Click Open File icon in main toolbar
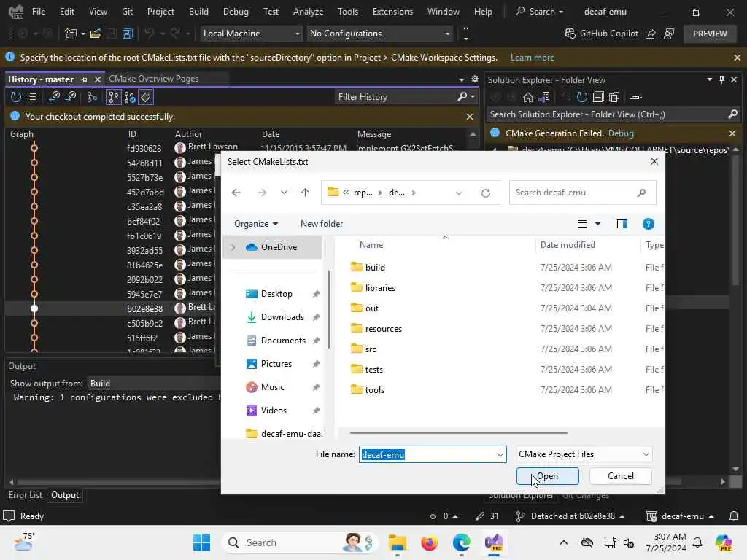Viewport: 747px width, 560px height. tap(96, 34)
